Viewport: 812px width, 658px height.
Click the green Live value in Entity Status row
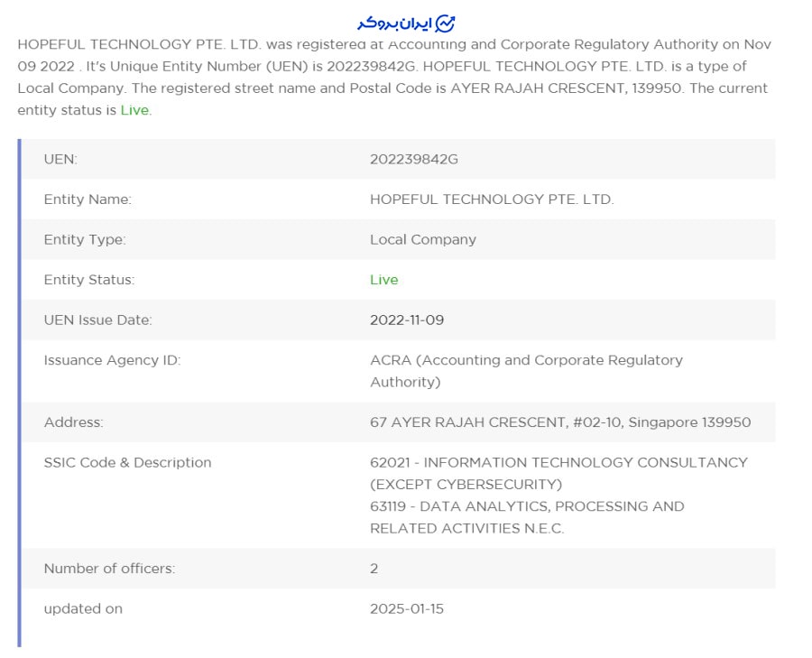383,280
